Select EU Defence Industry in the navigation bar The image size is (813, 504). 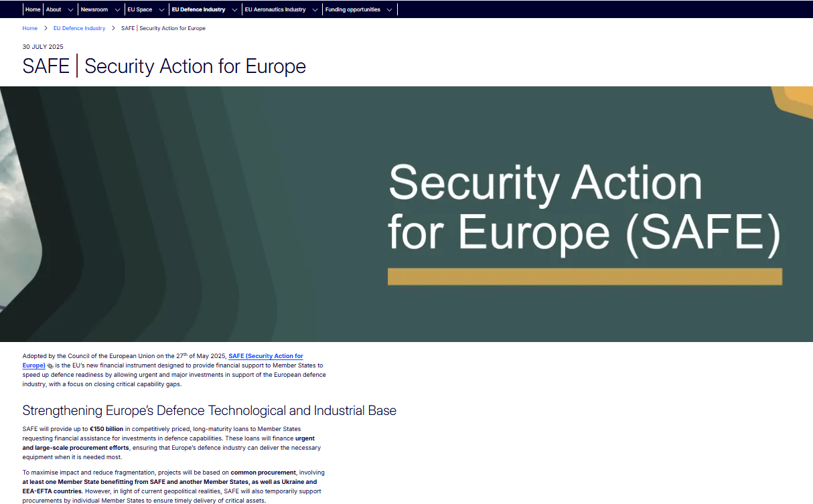pyautogui.click(x=198, y=9)
